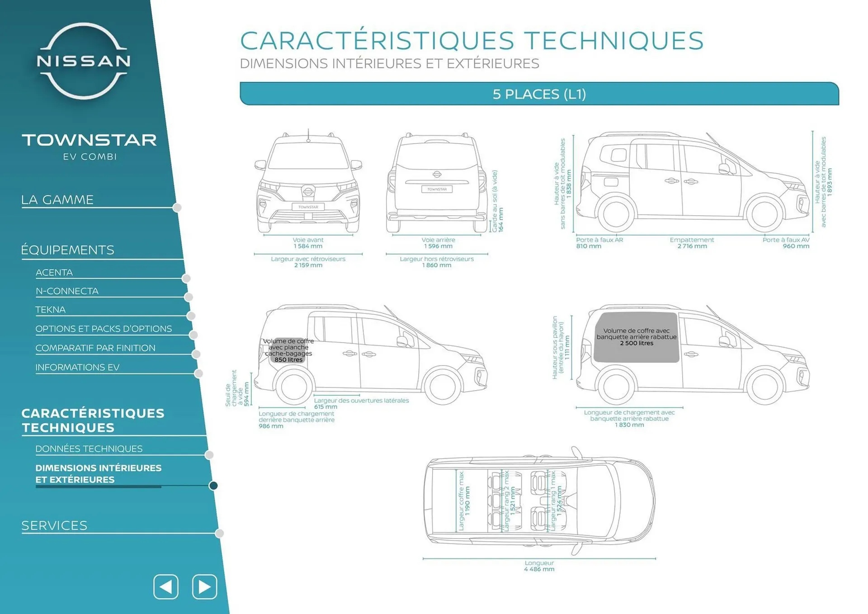
Task: Expand the ÉQUIPEMENTS section
Action: pos(67,249)
